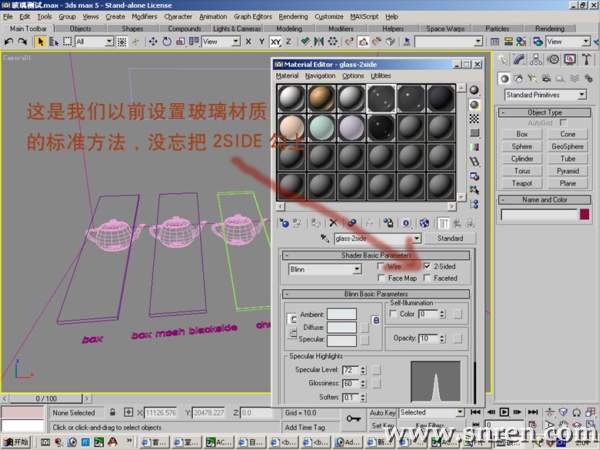
Task: Open the Material menu in Material Editor
Action: click(287, 76)
